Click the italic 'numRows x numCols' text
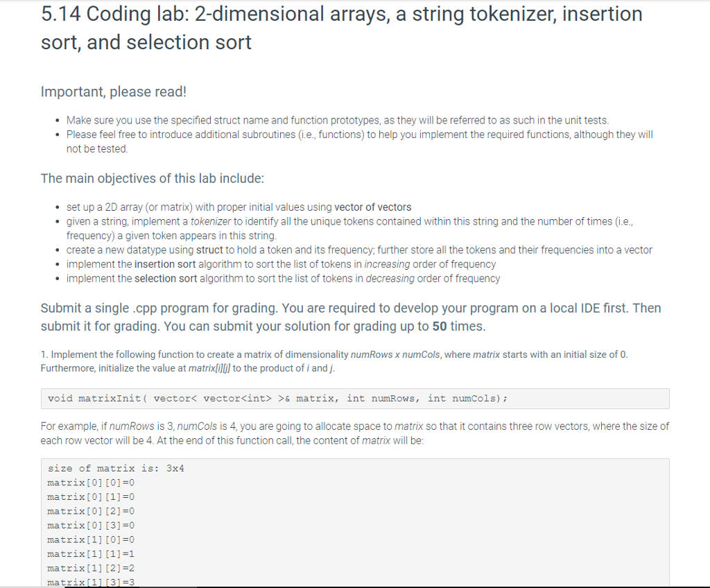 coord(395,355)
